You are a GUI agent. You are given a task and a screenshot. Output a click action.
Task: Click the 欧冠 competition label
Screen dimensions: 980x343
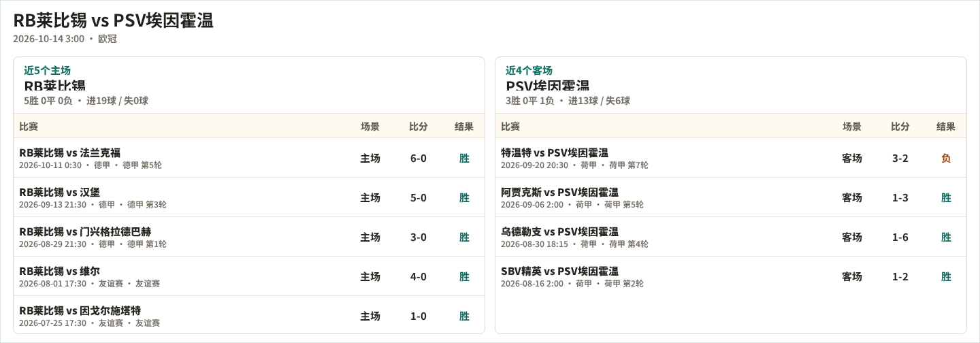click(x=108, y=39)
